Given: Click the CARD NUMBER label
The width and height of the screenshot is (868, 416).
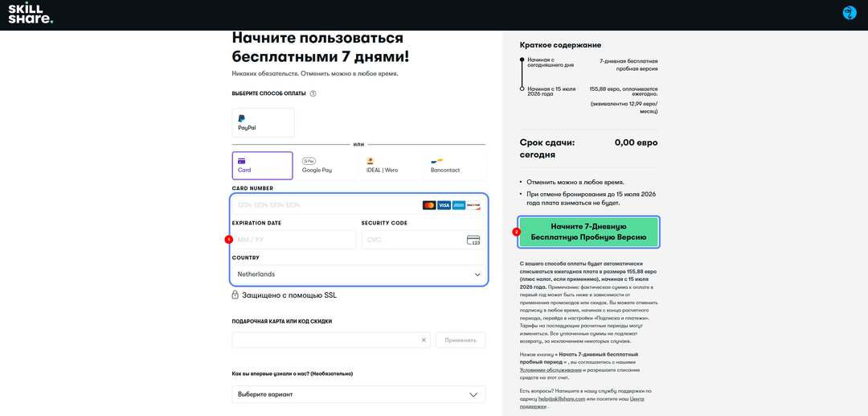Looking at the screenshot, I should 252,188.
